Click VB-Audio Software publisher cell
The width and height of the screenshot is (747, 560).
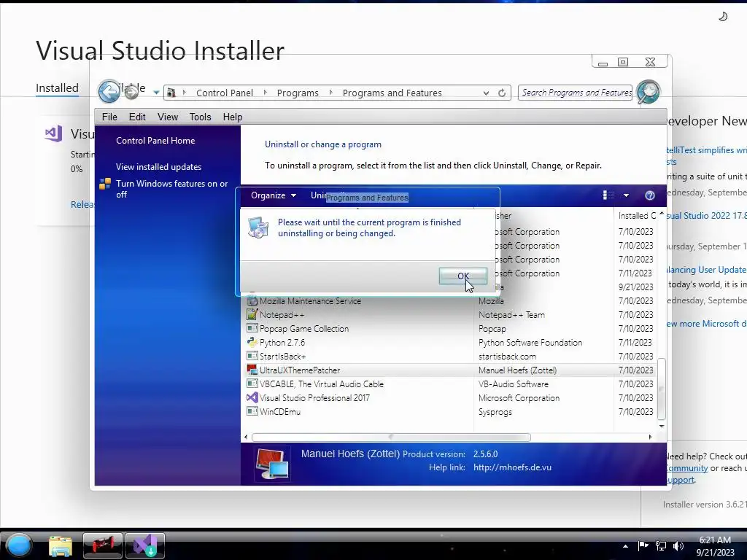513,384
